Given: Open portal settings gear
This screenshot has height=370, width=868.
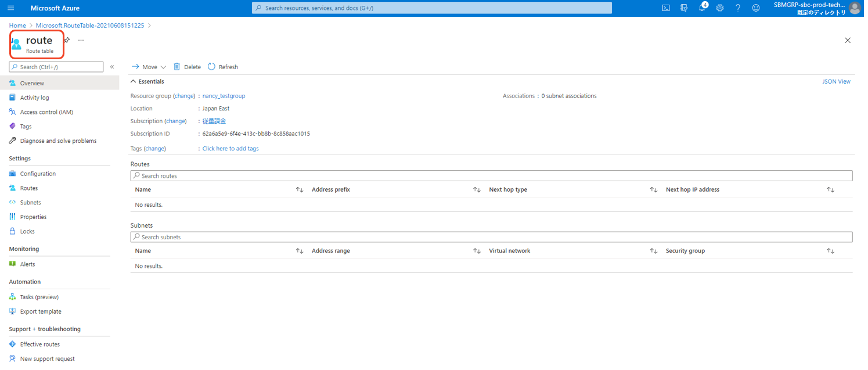Looking at the screenshot, I should [720, 8].
